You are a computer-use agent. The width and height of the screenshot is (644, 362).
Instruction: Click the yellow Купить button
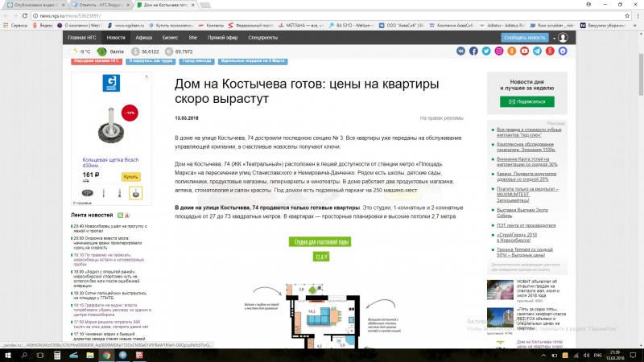[x=131, y=176]
